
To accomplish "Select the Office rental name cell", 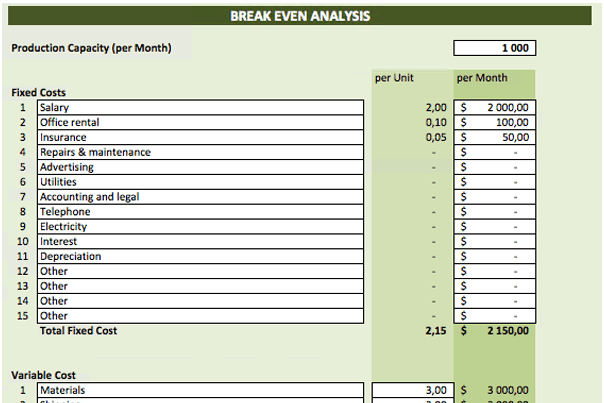I will point(200,122).
